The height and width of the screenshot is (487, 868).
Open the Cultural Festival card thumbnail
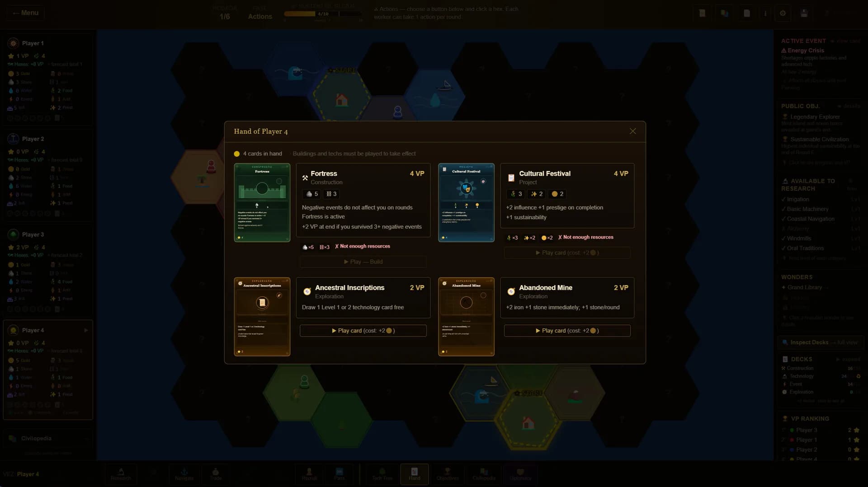click(x=466, y=202)
